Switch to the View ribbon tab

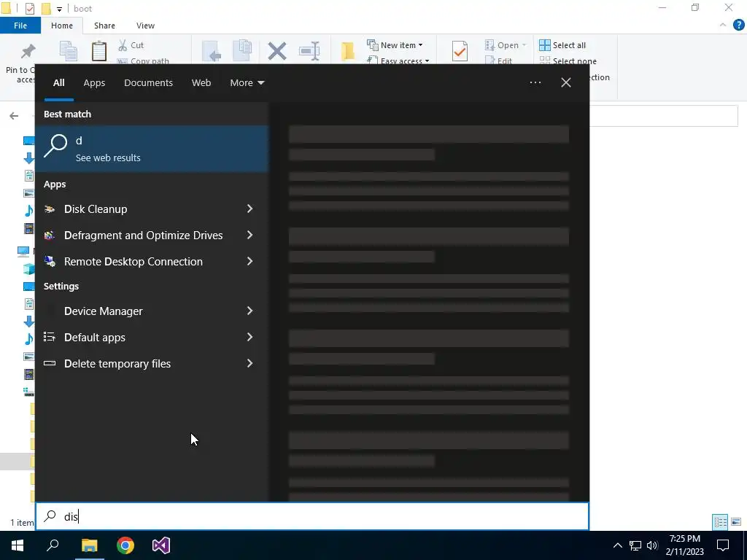145,26
